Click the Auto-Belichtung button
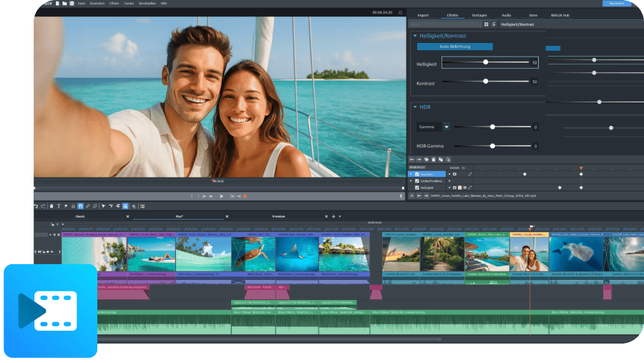The width and height of the screenshot is (644, 363). click(x=455, y=47)
